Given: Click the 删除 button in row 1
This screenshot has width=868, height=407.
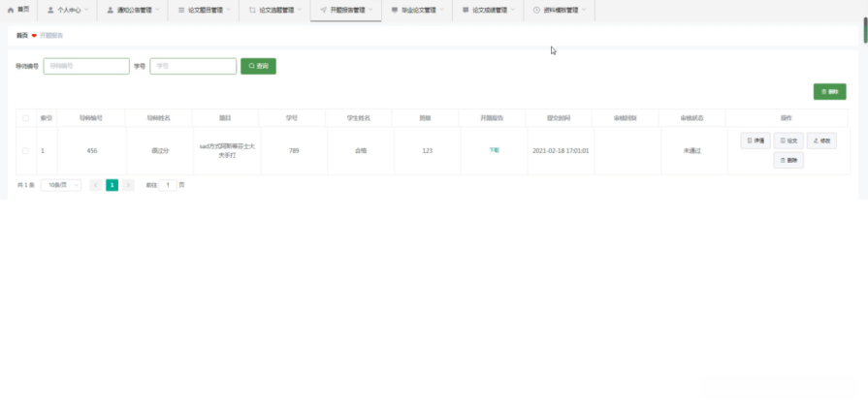Looking at the screenshot, I should coord(788,160).
